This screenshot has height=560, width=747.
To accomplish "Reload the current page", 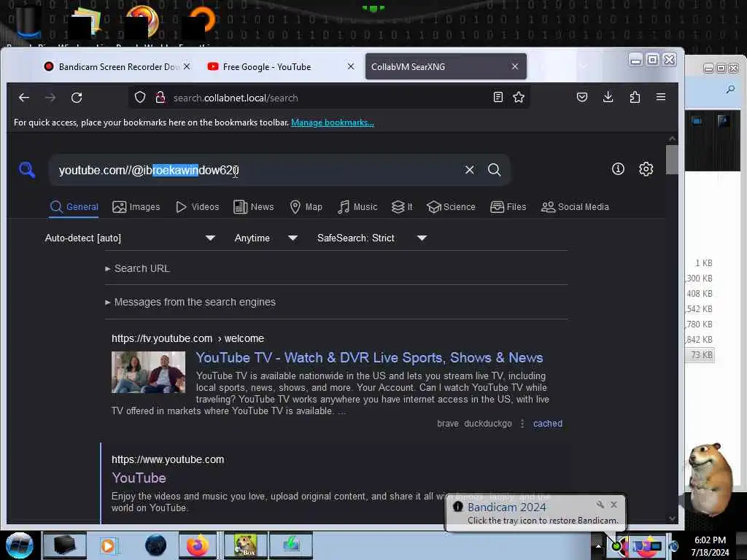I will pyautogui.click(x=77, y=98).
